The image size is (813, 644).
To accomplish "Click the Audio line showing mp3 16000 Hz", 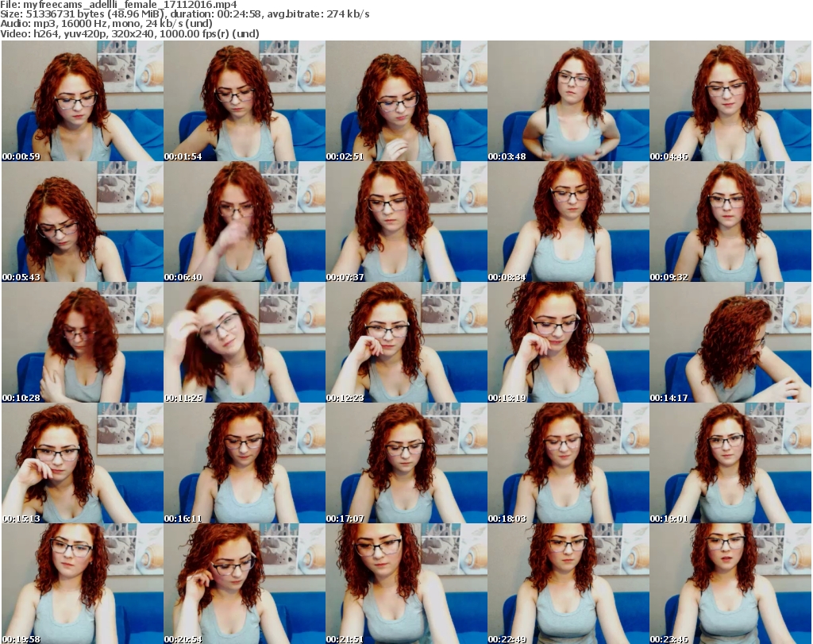I will (x=106, y=23).
